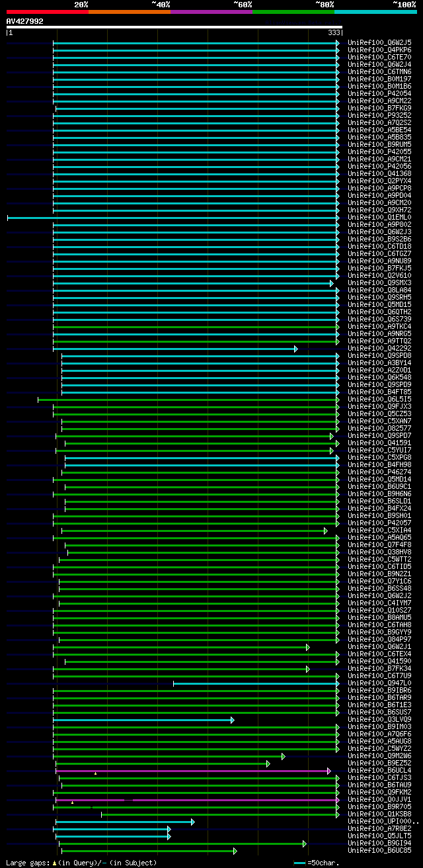423x868 pixels.
Task: Open hit UniRef100_P93252
Action: [x=379, y=115]
